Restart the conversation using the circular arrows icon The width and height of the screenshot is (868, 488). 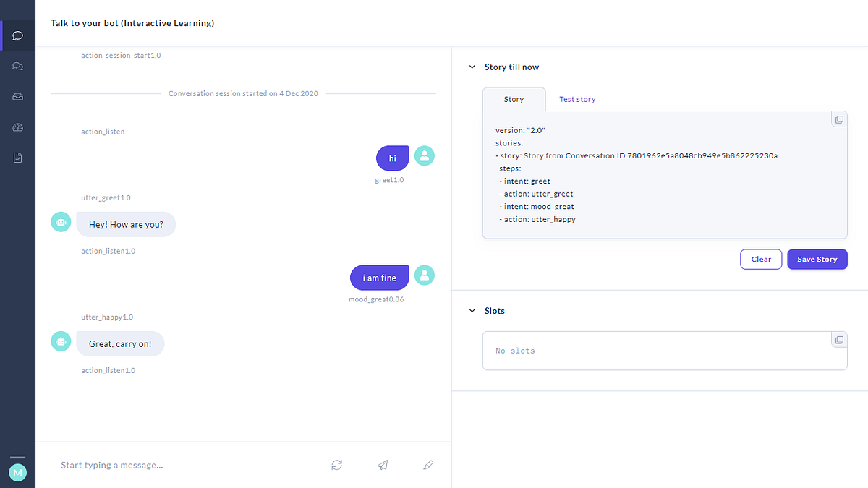click(336, 465)
